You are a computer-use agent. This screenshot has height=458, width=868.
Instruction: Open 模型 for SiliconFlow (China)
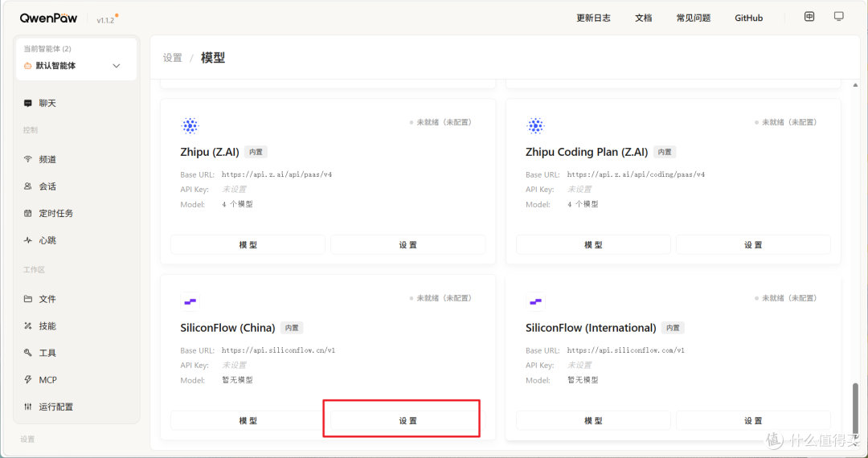[248, 420]
